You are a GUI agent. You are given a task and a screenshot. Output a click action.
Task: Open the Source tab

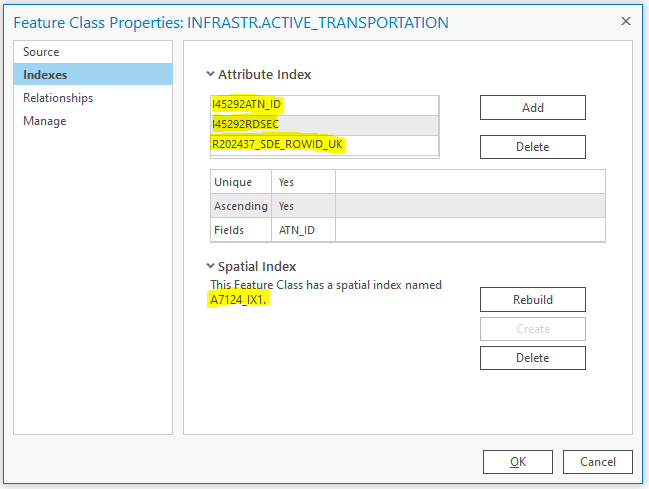click(x=41, y=52)
